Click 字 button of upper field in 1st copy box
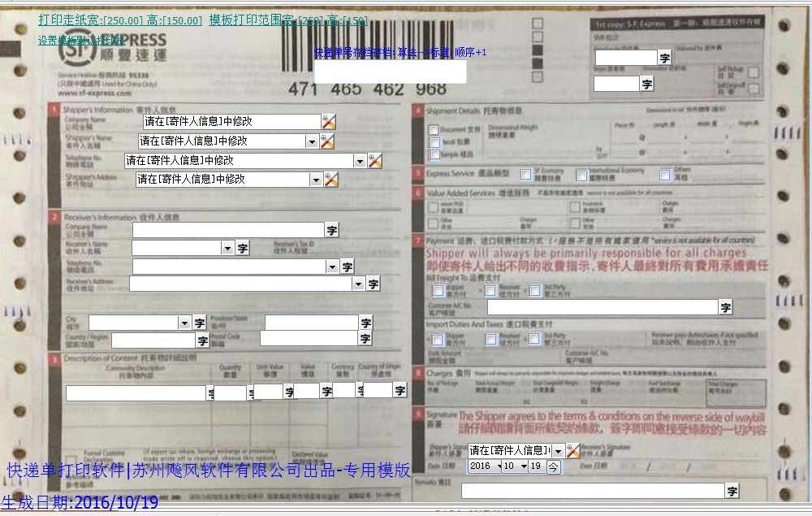The height and width of the screenshot is (516, 812). (x=664, y=58)
